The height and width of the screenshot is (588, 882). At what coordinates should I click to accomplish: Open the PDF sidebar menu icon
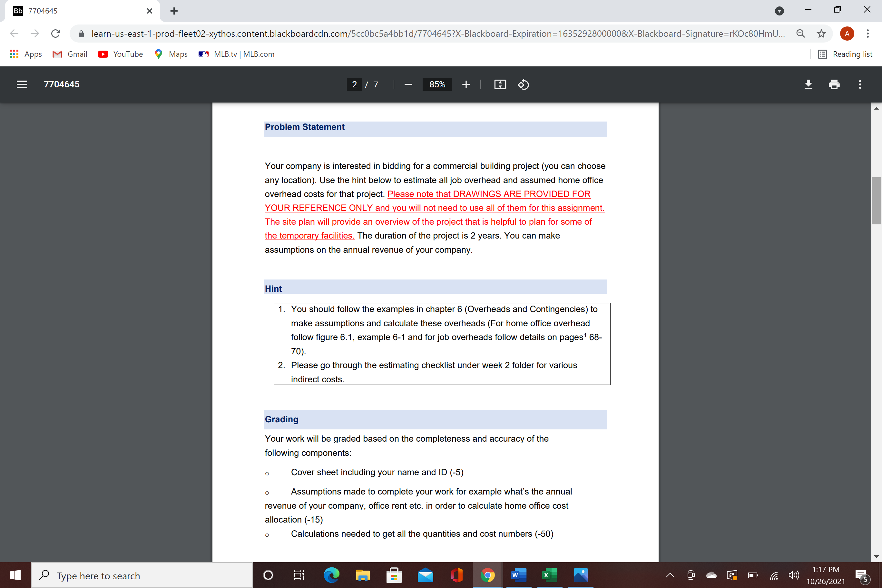click(22, 84)
